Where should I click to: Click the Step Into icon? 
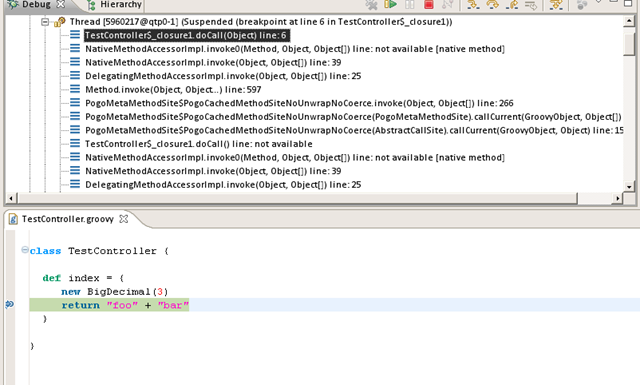(473, 4)
